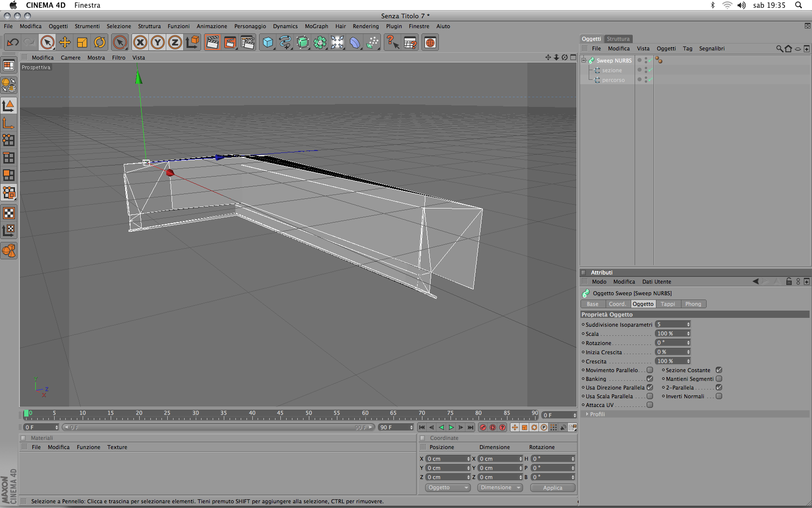Toggle the 2-Parallela checkbox
Image resolution: width=812 pixels, height=508 pixels.
coord(719,388)
